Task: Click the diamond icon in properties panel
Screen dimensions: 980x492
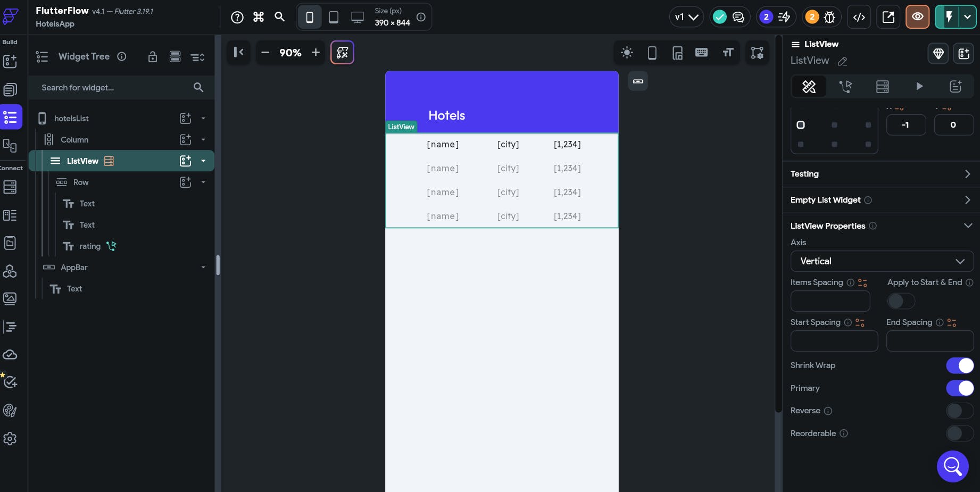Action: tap(939, 53)
